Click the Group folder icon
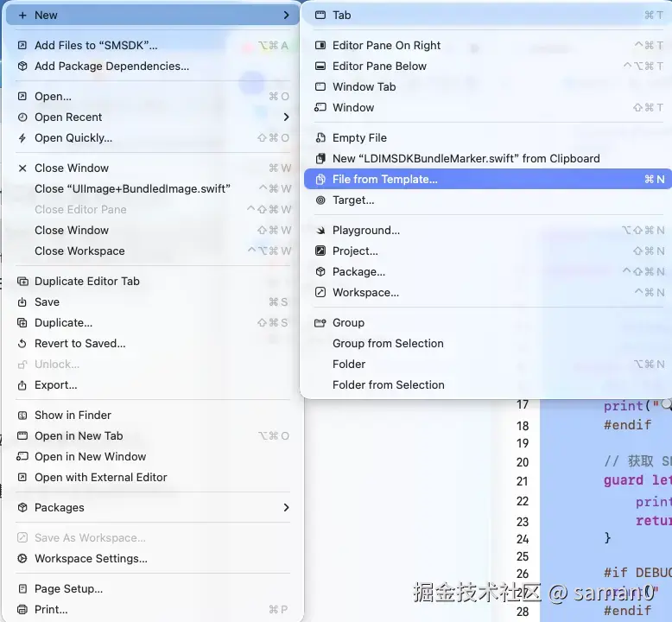The width and height of the screenshot is (672, 622). (x=320, y=323)
